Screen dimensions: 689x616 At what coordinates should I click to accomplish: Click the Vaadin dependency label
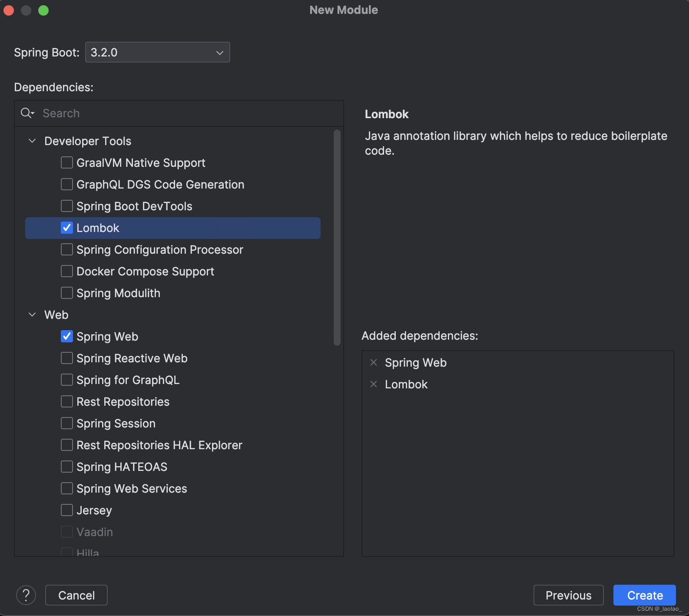coord(95,532)
